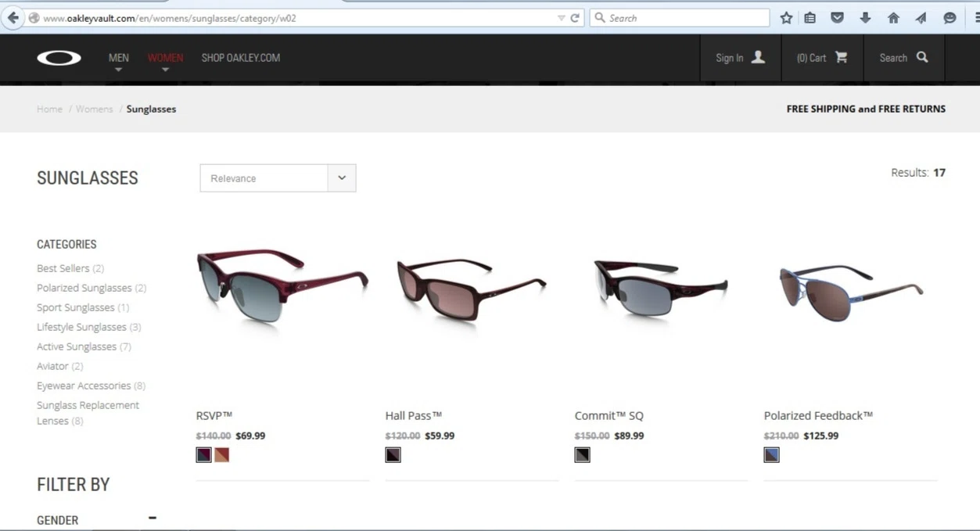Click the Commit™ SQ product title

click(609, 415)
